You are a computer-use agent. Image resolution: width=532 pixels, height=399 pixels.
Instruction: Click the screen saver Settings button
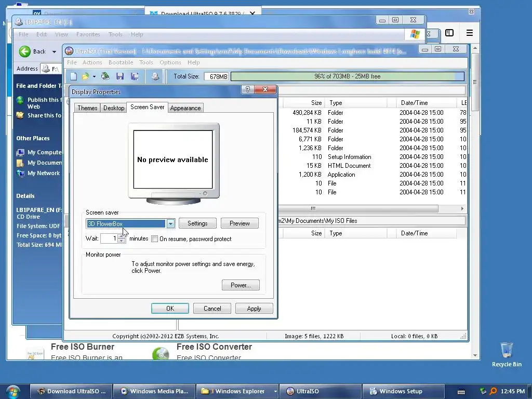coord(197,223)
